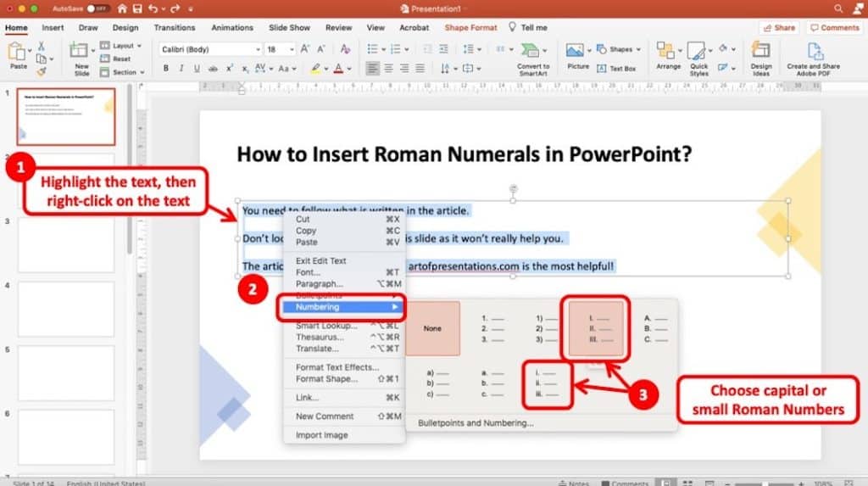The image size is (868, 486).
Task: Open the font name dropdown
Action: pos(258,49)
